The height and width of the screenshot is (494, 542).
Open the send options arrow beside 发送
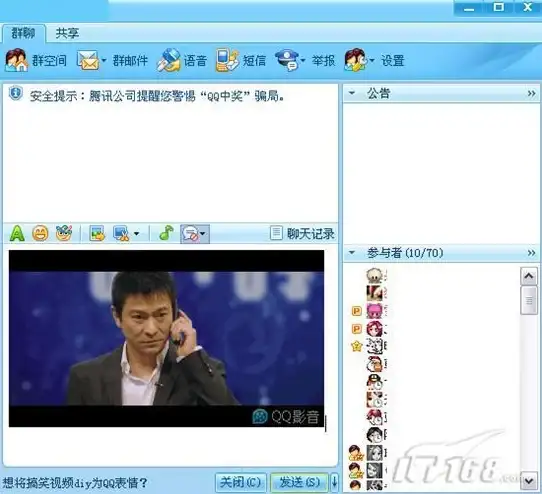[x=334, y=482]
